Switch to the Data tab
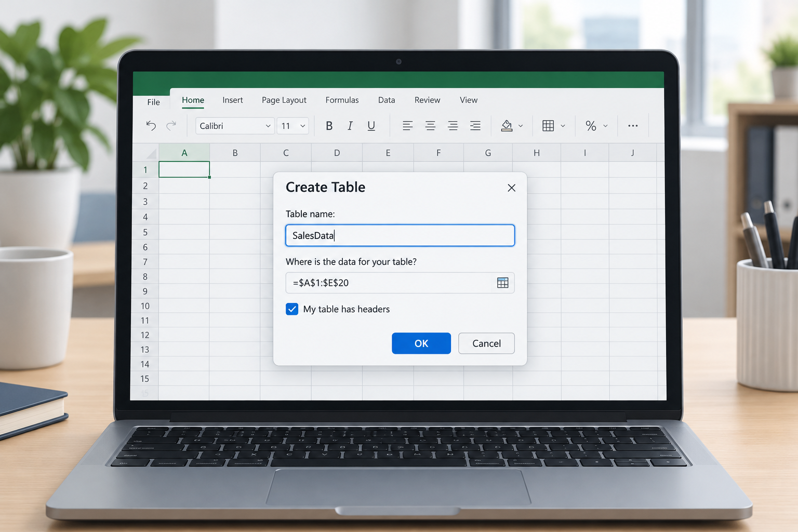The width and height of the screenshot is (798, 532). (x=387, y=100)
